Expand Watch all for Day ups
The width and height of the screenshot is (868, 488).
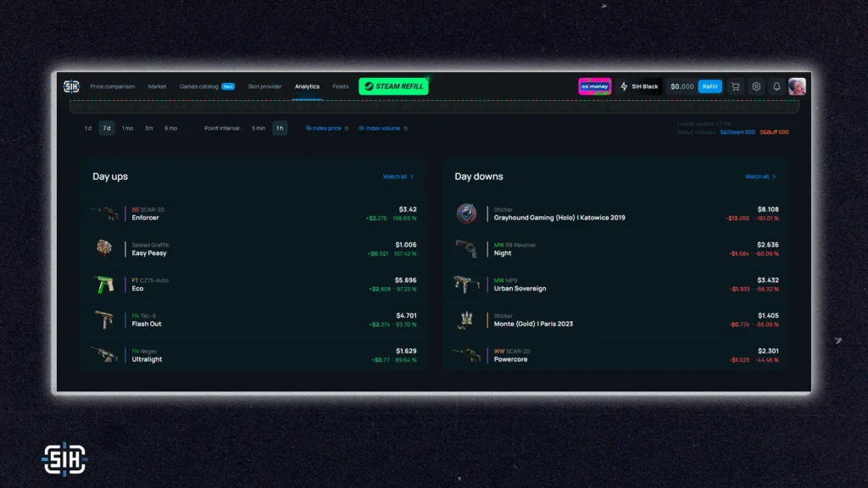[x=398, y=177]
